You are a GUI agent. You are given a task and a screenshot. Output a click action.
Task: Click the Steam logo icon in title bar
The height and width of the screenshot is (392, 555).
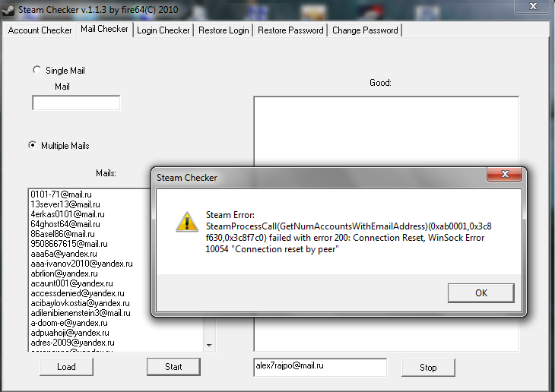pyautogui.click(x=8, y=10)
